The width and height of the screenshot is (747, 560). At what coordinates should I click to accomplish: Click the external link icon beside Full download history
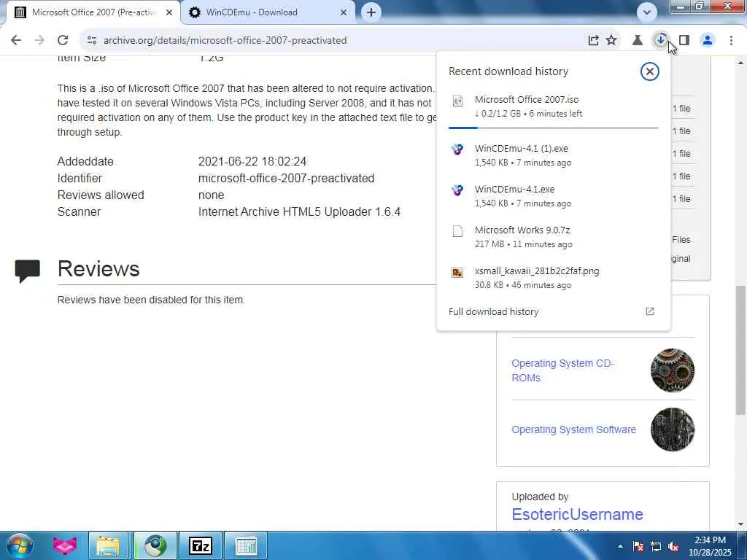tap(650, 311)
